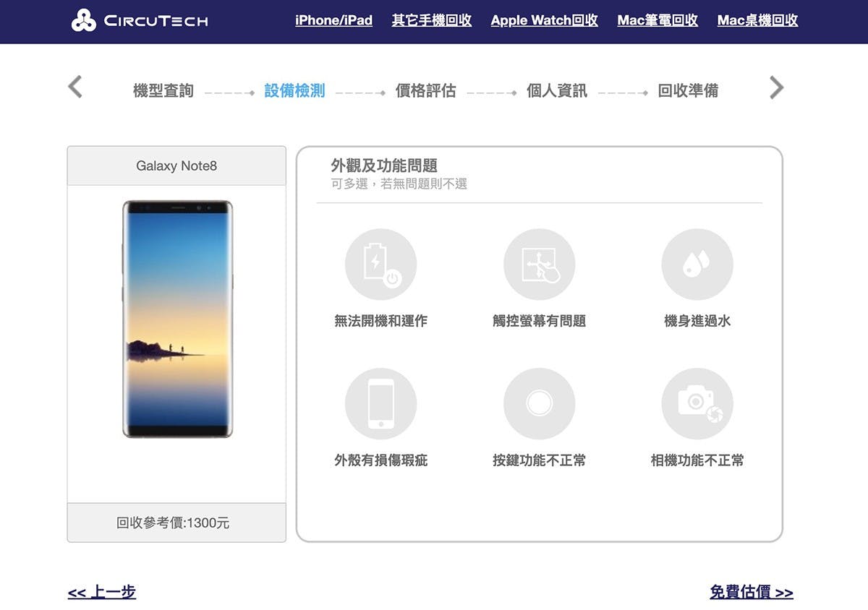The height and width of the screenshot is (610, 868).
Task: Click the << 上一步 link
Action: click(102, 592)
